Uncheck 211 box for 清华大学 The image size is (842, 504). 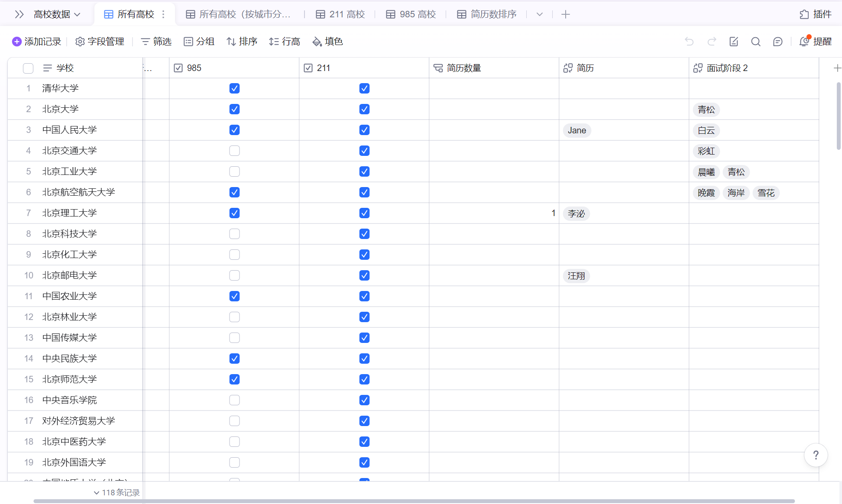click(364, 88)
